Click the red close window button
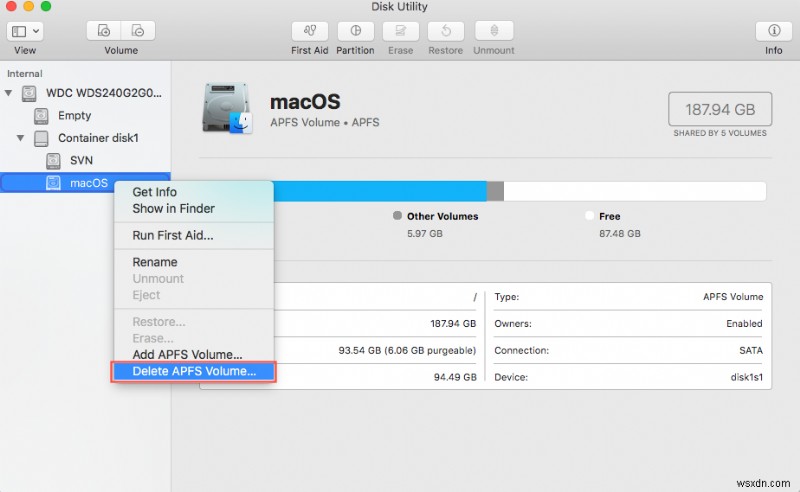This screenshot has height=492, width=800. [11, 6]
